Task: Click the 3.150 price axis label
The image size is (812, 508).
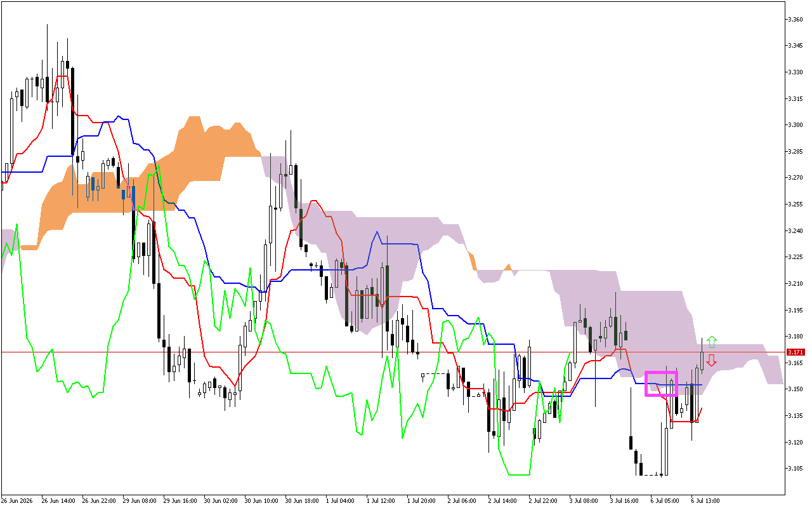Action: pos(796,389)
